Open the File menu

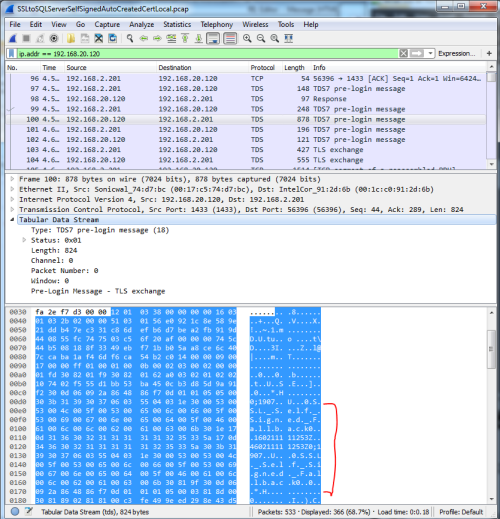pos(15,24)
